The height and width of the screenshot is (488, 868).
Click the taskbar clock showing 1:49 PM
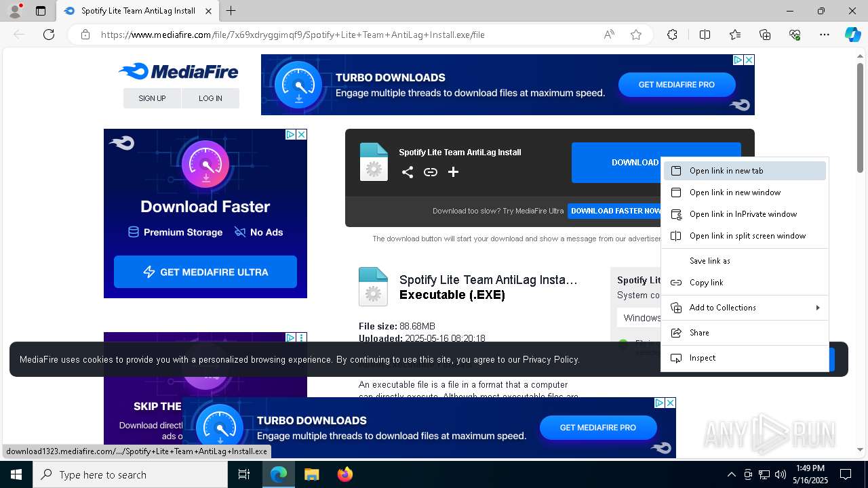[x=810, y=474]
